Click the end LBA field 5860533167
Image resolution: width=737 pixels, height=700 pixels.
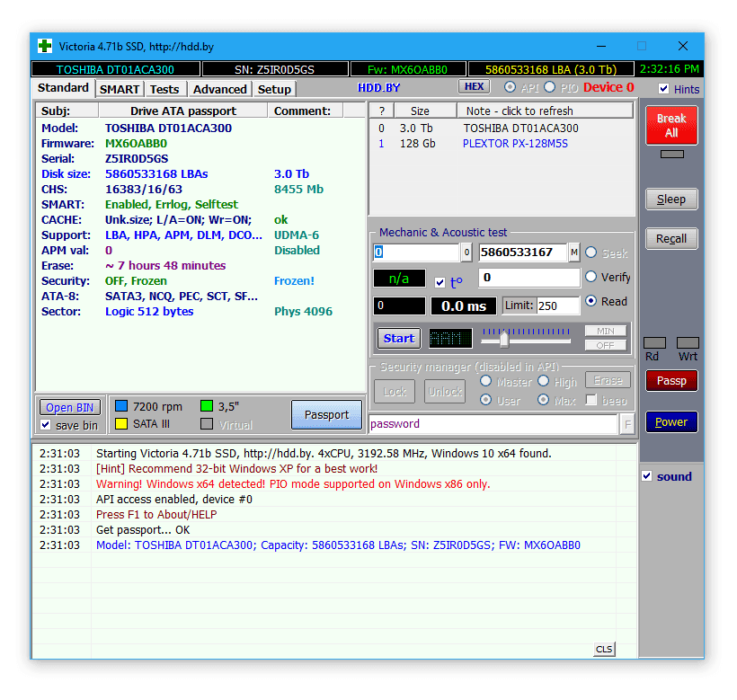(x=523, y=253)
